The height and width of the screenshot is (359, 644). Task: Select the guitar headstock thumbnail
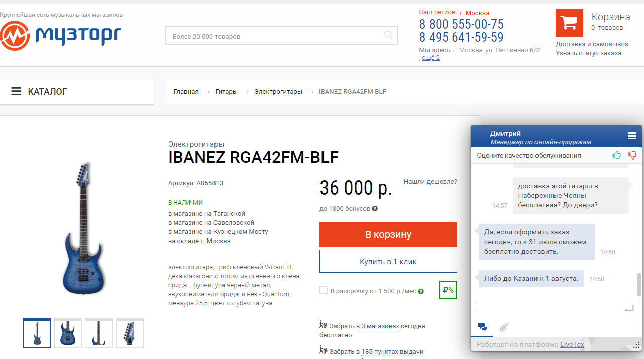click(130, 333)
